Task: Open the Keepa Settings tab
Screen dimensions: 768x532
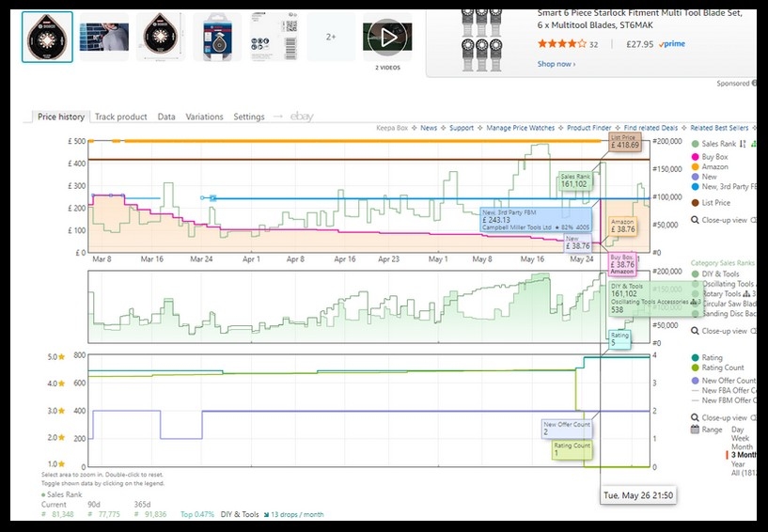Action: click(x=249, y=117)
